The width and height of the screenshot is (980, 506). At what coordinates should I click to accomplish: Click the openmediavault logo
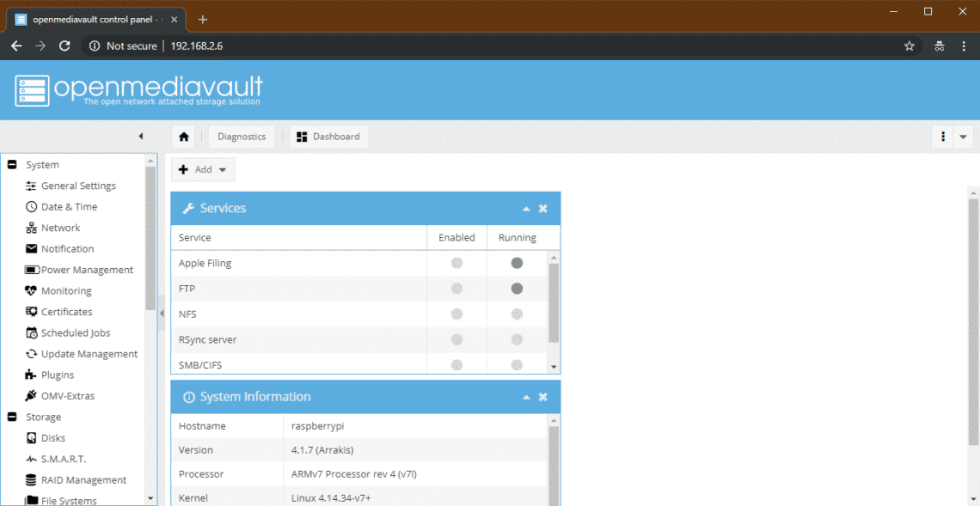[138, 90]
